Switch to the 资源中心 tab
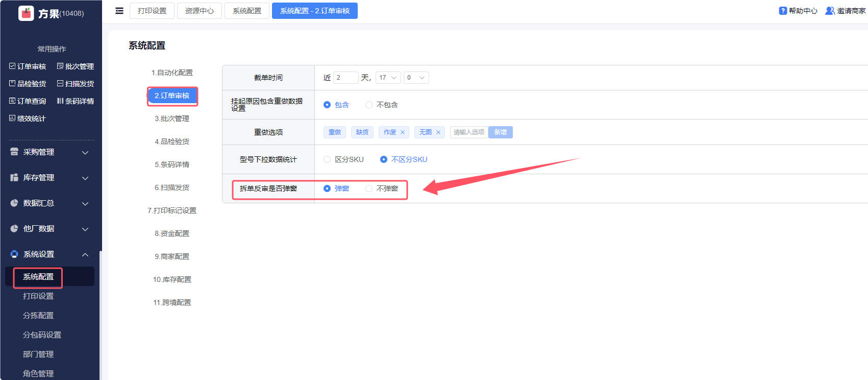The image size is (868, 380). click(x=199, y=11)
